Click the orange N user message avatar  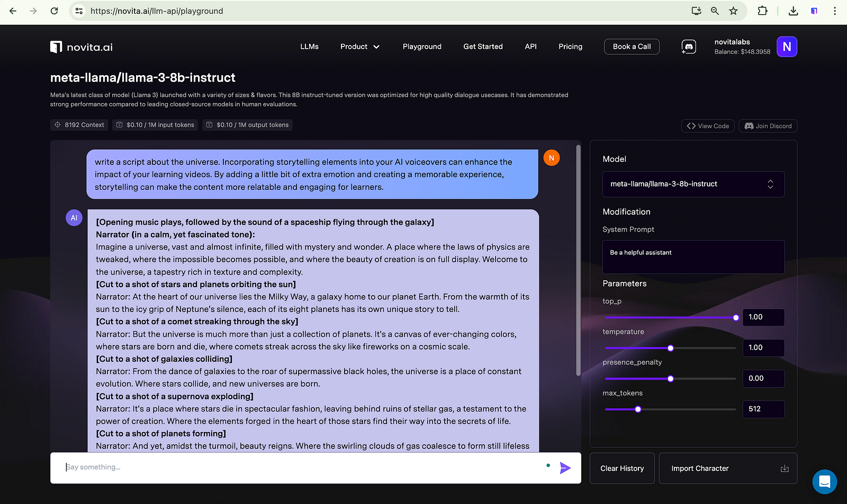pos(552,158)
